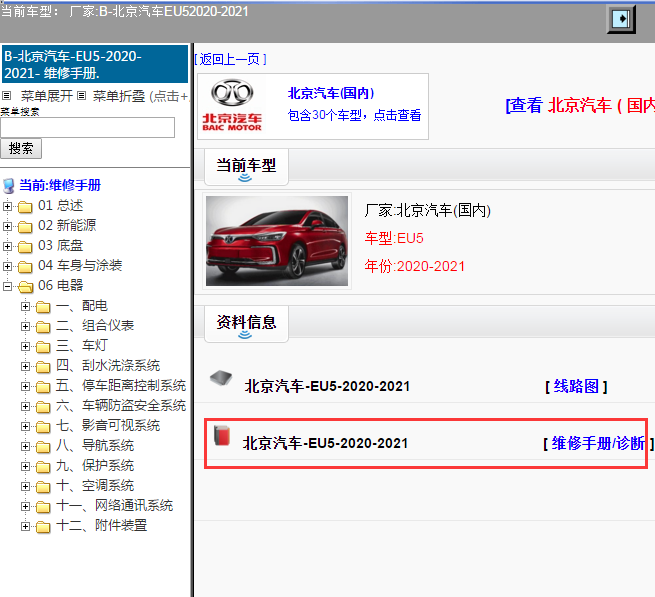Expand the 02 新能源 tree node

pyautogui.click(x=7, y=226)
